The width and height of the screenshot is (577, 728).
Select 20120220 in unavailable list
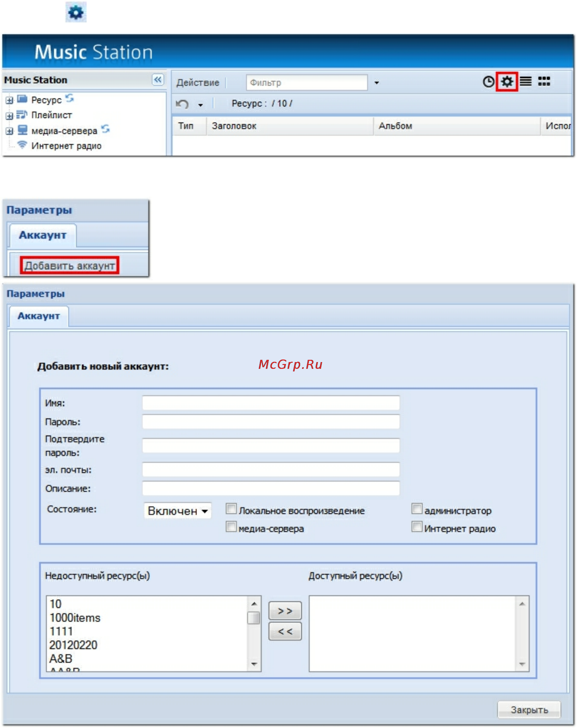click(73, 645)
